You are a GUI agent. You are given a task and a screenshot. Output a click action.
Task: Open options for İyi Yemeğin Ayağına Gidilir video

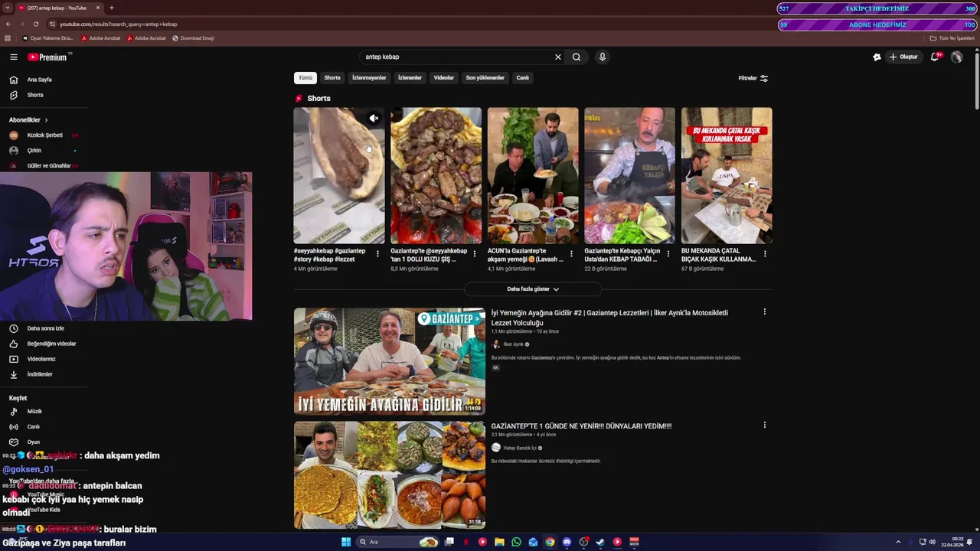(764, 312)
